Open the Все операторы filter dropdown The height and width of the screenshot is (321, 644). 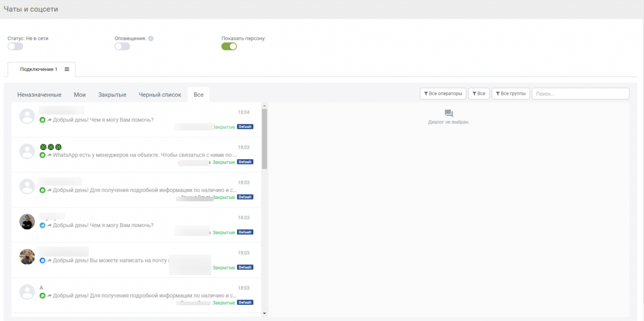pos(443,93)
